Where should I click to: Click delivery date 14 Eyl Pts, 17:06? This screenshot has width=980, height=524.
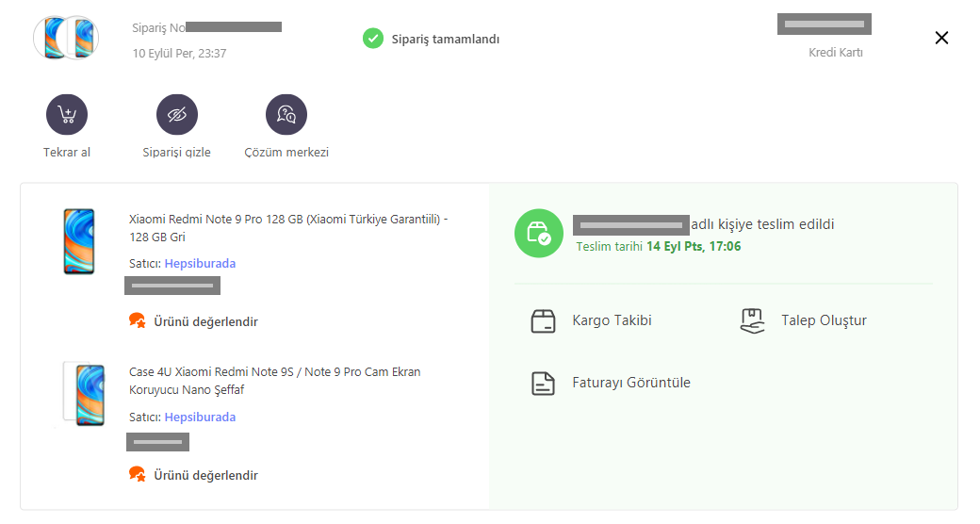point(694,246)
